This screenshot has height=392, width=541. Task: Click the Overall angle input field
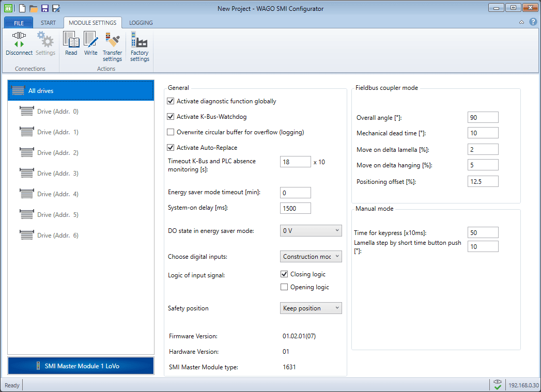point(483,118)
